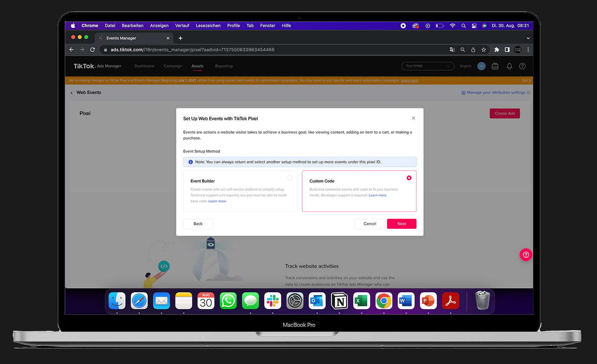
Task: Open the Chrome extensions puzzle icon
Action: point(496,49)
